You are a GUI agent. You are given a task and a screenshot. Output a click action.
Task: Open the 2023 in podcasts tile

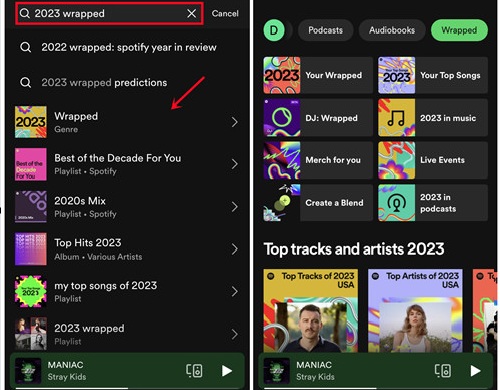point(433,203)
